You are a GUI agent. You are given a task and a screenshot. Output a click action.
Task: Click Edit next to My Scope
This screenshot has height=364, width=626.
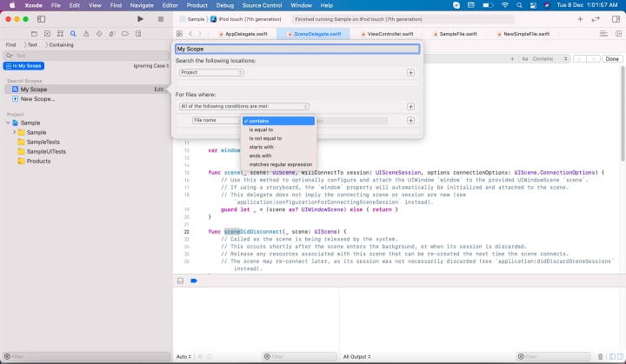coord(159,89)
